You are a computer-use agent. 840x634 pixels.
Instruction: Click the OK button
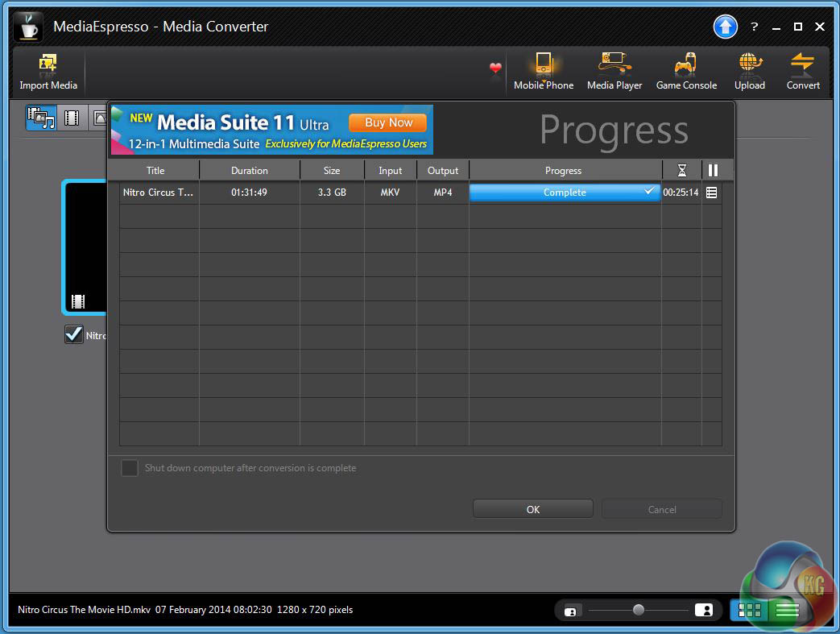[532, 509]
